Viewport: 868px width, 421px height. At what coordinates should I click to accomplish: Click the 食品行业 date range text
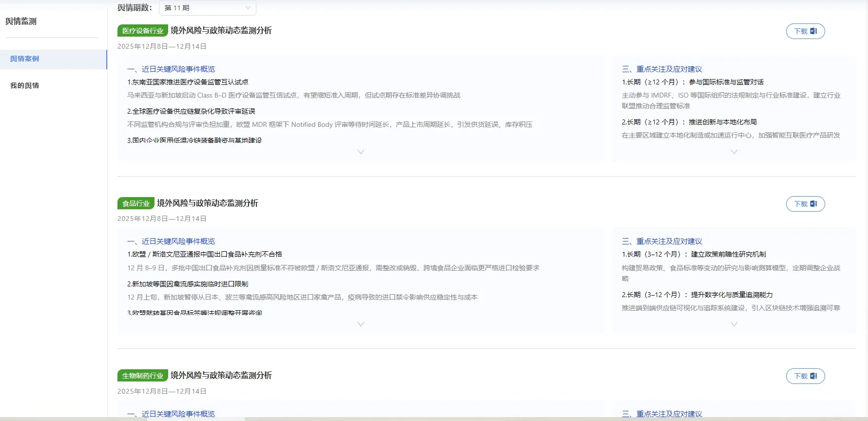click(162, 219)
